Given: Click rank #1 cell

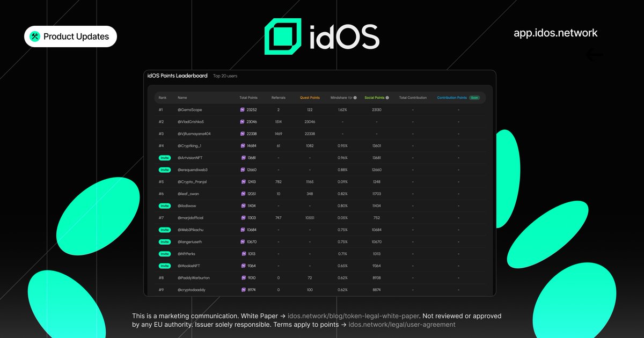Looking at the screenshot, I should pyautogui.click(x=161, y=109).
